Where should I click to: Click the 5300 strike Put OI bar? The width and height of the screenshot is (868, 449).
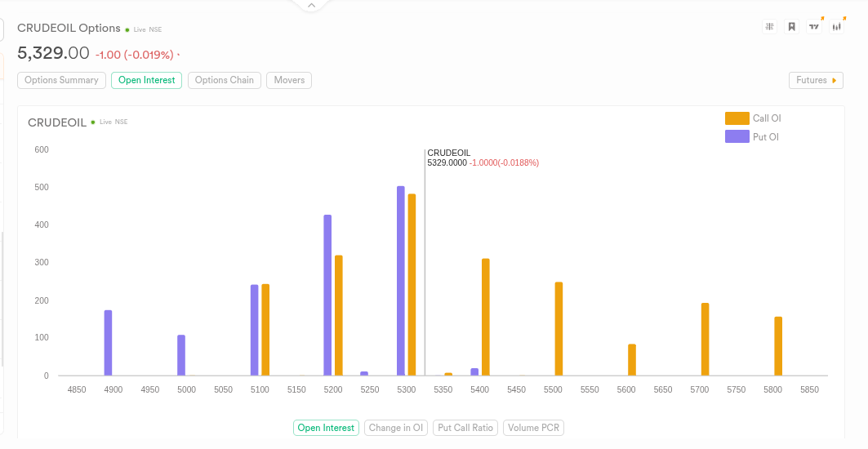click(401, 282)
